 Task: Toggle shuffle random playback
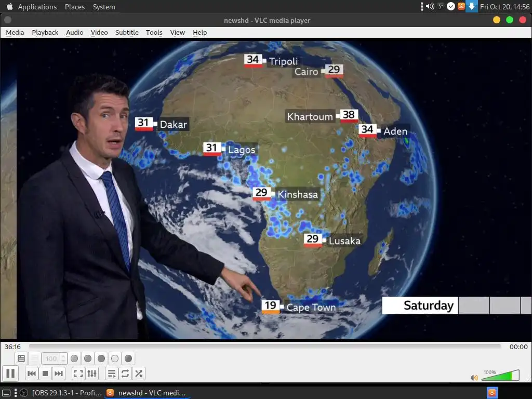tap(138, 374)
